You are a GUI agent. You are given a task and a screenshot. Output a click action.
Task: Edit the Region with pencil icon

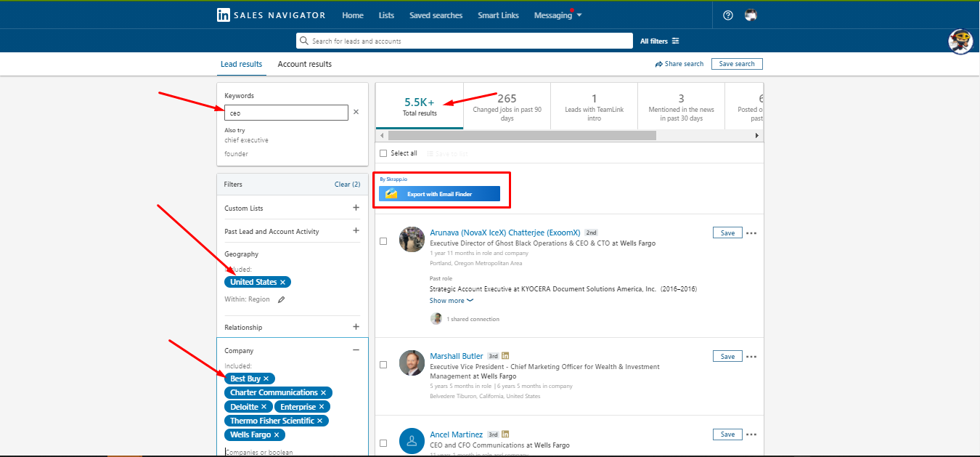(282, 299)
